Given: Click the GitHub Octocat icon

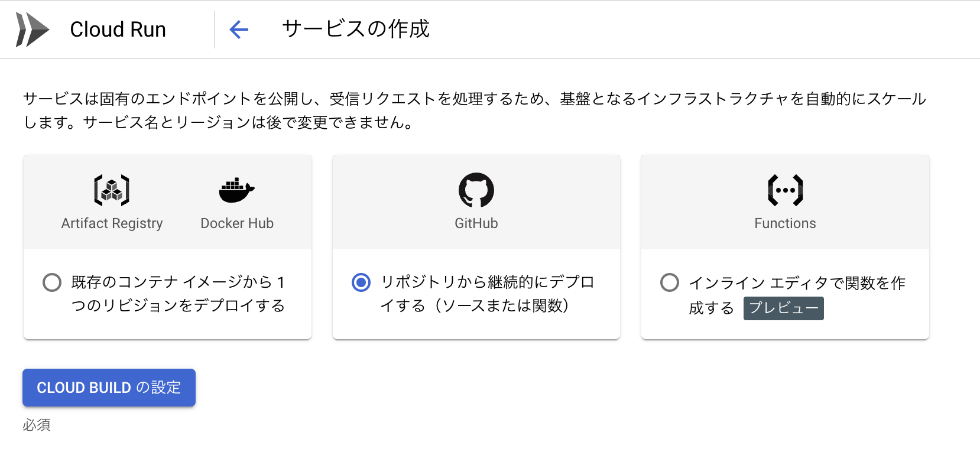Looking at the screenshot, I should pos(476,189).
